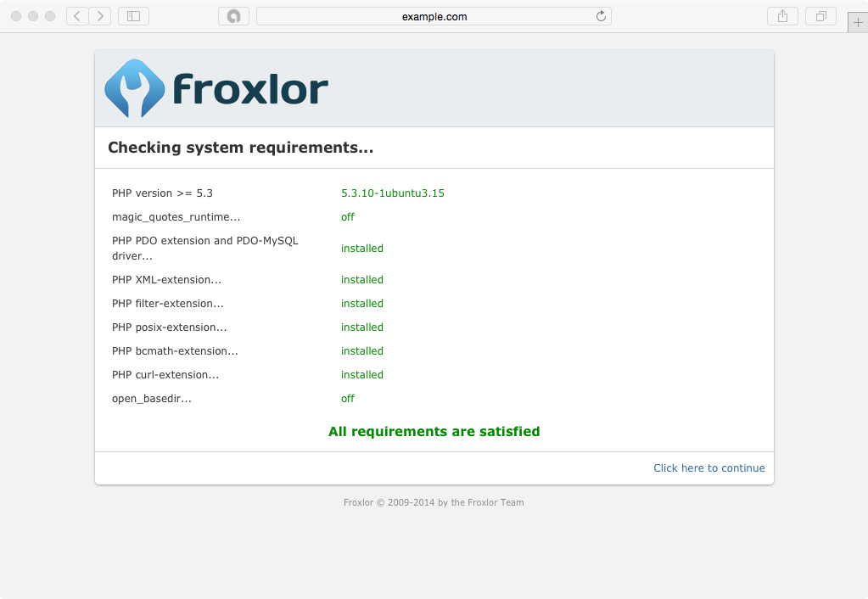
Task: Click the 'off' value for magic_quotes_runtime
Action: (348, 217)
